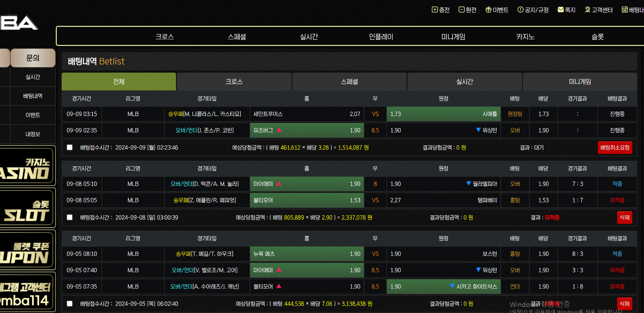This screenshot has height=313, width=644.
Task: Select the 실시간 betlist tab
Action: [x=465, y=81]
